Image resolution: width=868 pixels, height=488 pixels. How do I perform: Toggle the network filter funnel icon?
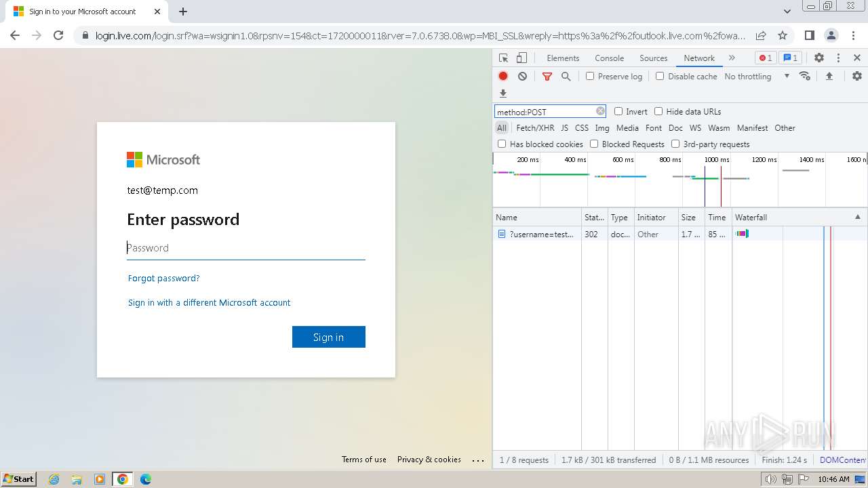click(547, 77)
